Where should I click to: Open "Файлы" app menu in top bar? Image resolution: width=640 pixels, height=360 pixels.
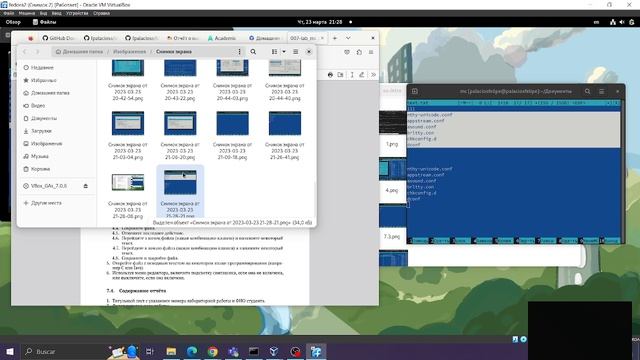(44, 22)
